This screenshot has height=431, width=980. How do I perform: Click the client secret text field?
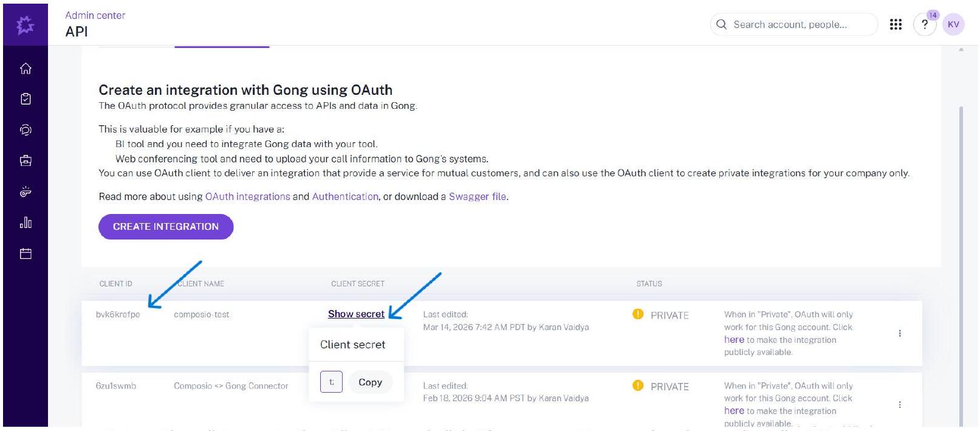(x=331, y=382)
